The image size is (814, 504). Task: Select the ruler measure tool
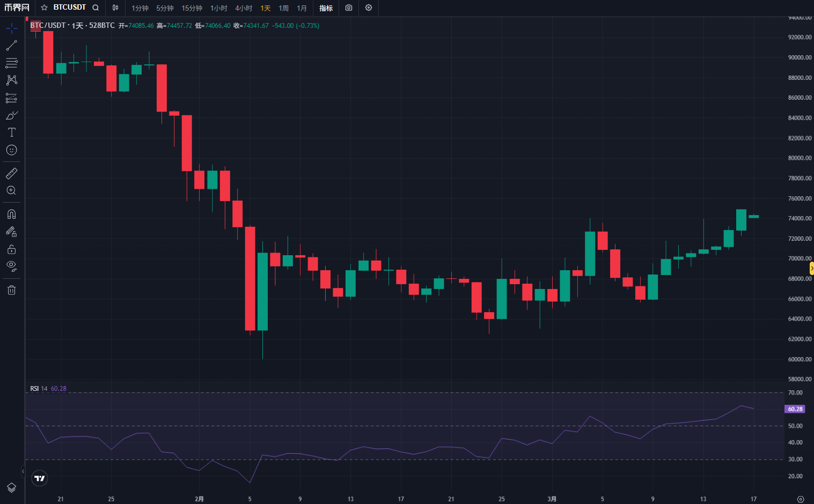11,173
